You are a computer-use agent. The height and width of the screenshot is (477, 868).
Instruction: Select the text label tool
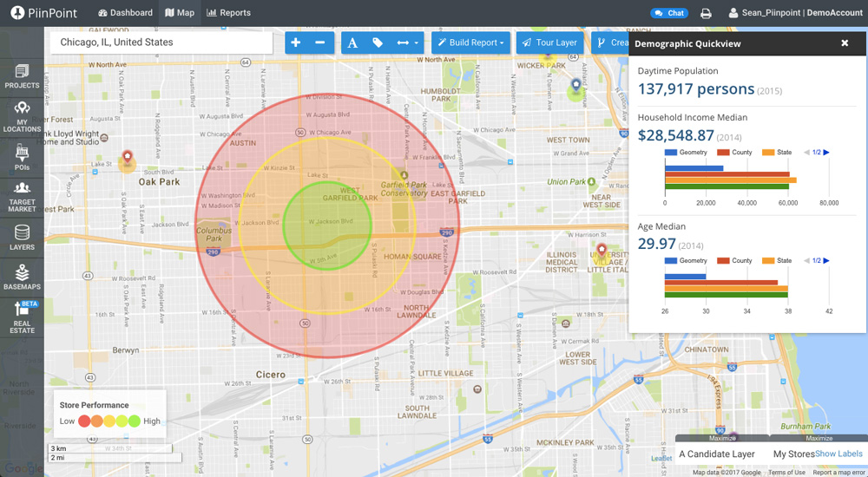pyautogui.click(x=352, y=42)
